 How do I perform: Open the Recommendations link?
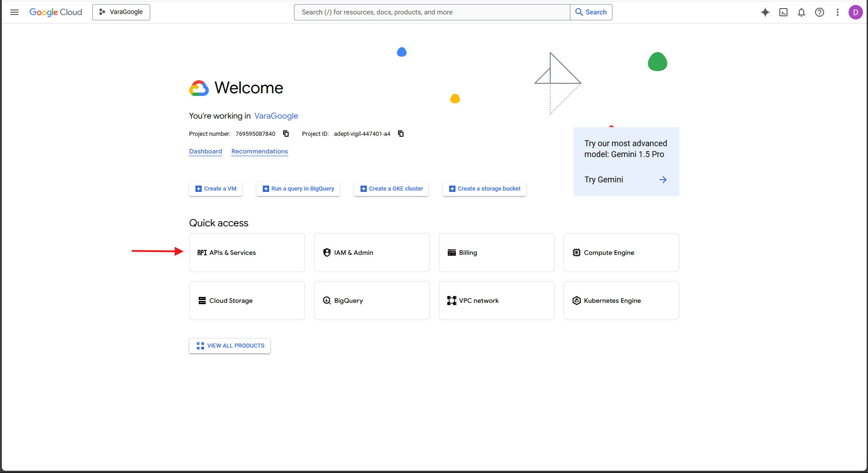(260, 151)
